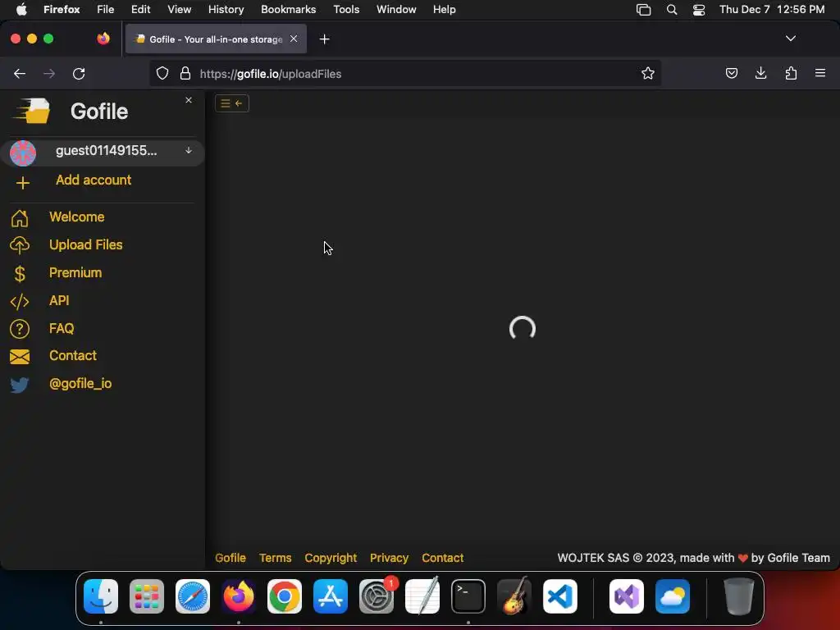Click the Twitter bird icon
840x630 pixels.
20,385
